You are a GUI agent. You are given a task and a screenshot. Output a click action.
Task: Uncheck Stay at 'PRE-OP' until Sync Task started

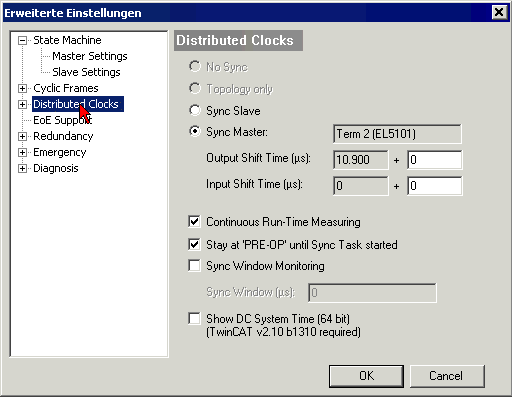click(194, 244)
